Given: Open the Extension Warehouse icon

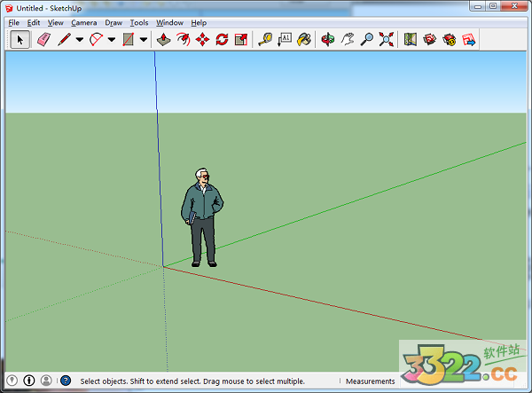Looking at the screenshot, I should 450,40.
